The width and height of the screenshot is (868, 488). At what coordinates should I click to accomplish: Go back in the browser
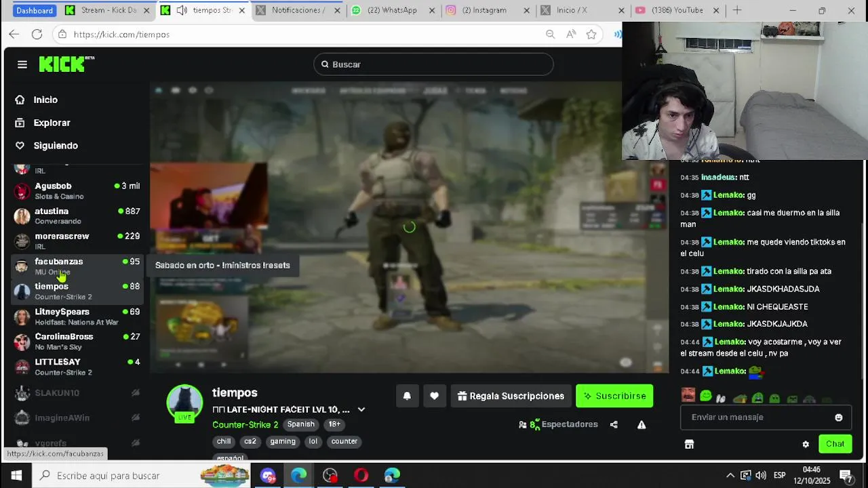coord(14,35)
